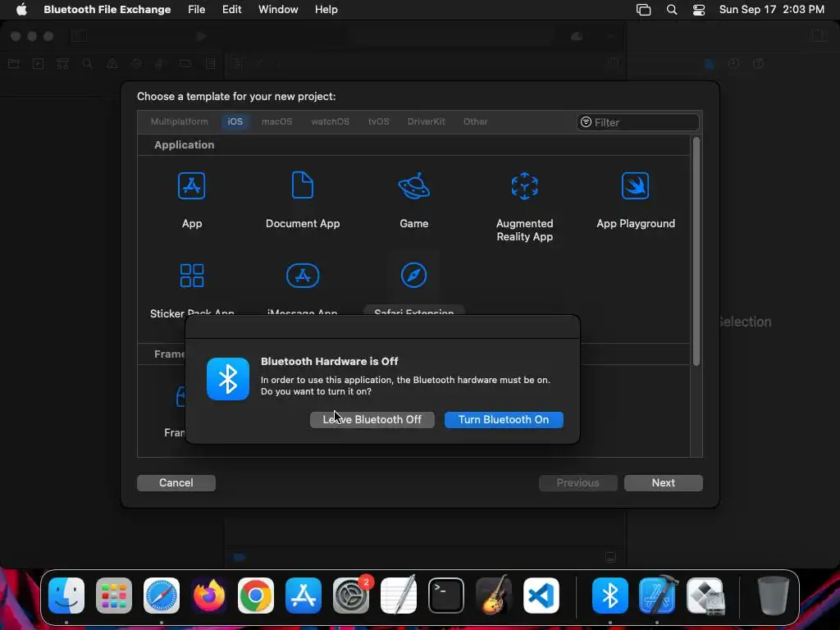The height and width of the screenshot is (630, 840).
Task: Select the App template icon
Action: click(x=191, y=186)
